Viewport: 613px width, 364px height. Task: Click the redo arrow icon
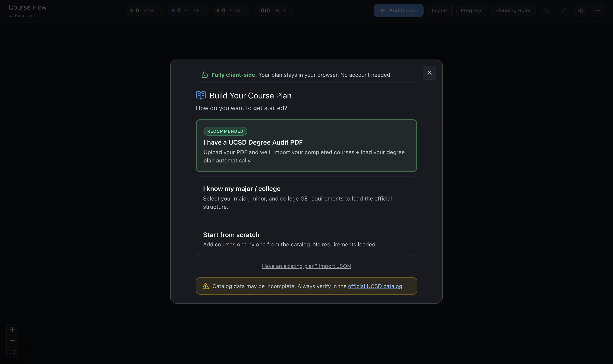tap(563, 11)
